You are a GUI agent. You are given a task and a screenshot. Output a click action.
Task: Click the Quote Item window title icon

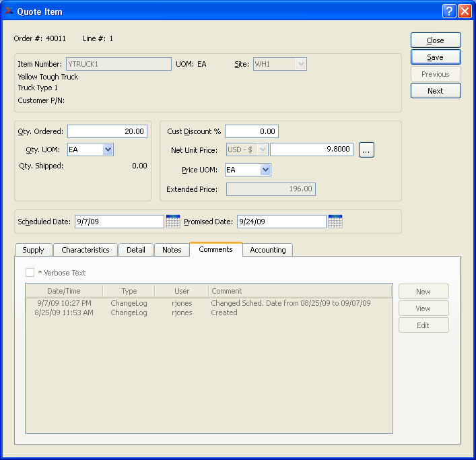click(9, 11)
